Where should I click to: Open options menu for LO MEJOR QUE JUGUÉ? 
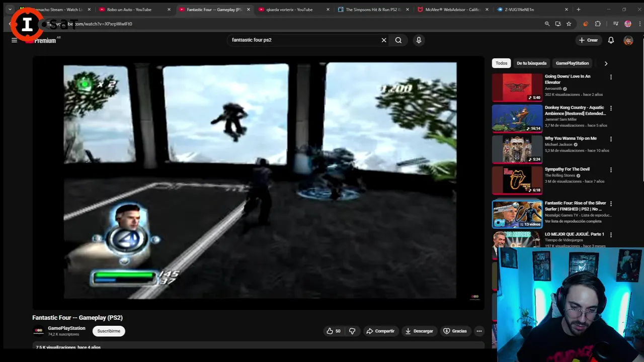coord(611,235)
